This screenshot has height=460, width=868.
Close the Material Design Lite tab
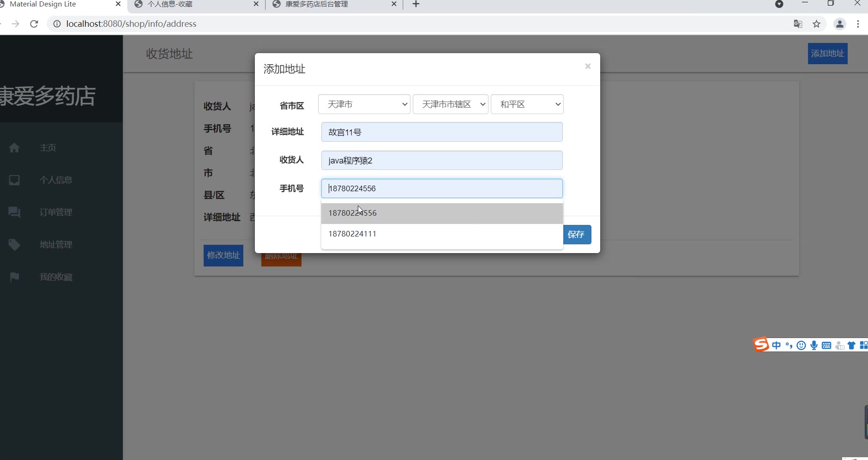tap(118, 4)
